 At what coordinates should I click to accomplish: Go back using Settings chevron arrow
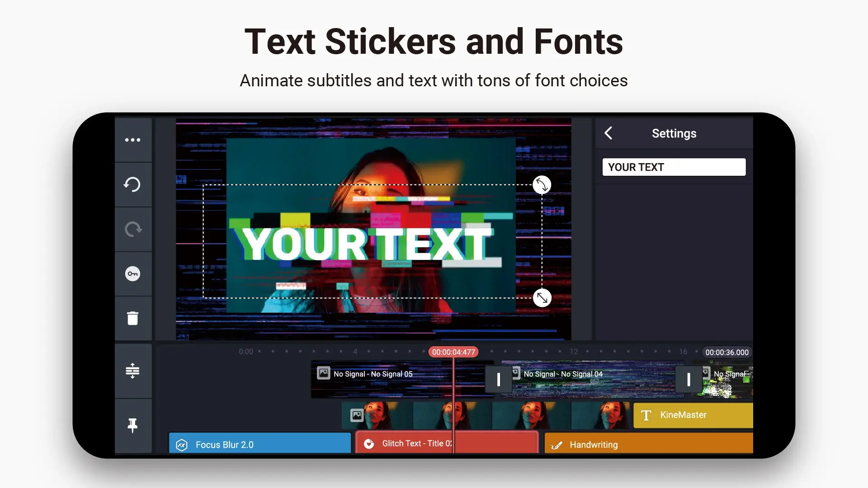[x=609, y=133]
